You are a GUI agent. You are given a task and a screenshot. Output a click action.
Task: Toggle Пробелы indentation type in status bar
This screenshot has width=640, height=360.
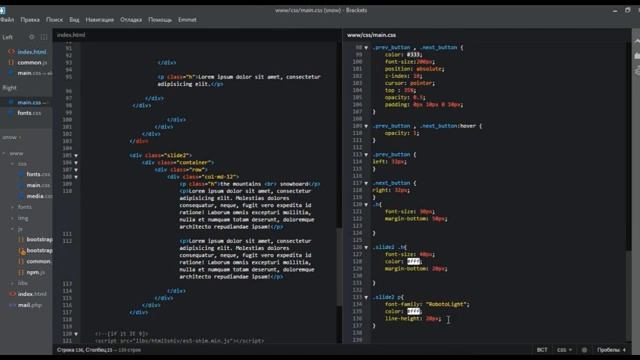pos(609,350)
